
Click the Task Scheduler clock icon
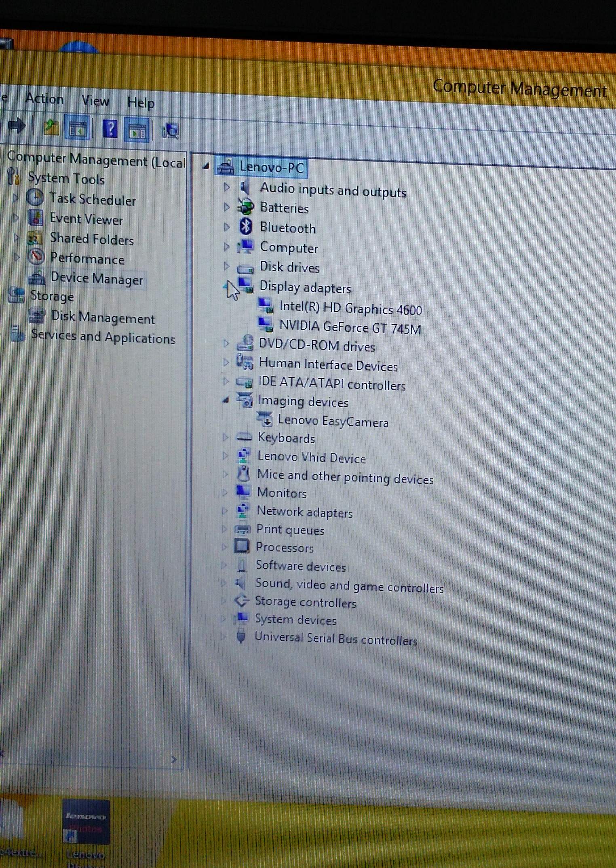[35, 198]
